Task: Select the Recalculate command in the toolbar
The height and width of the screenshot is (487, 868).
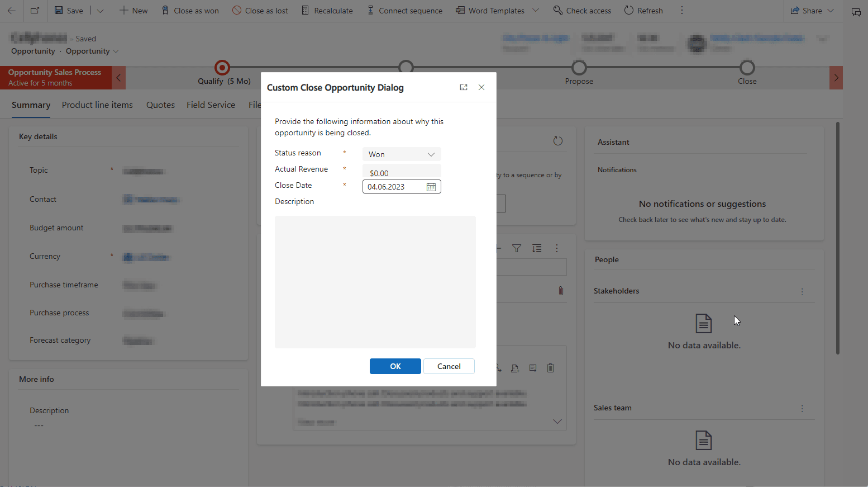Action: [x=327, y=10]
